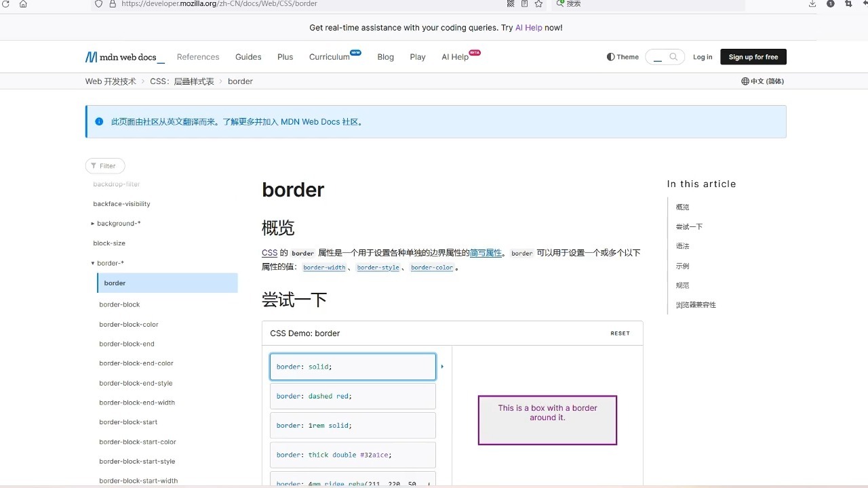Jump to 语法 in the article outline
Image resolution: width=868 pixels, height=488 pixels.
[682, 247]
